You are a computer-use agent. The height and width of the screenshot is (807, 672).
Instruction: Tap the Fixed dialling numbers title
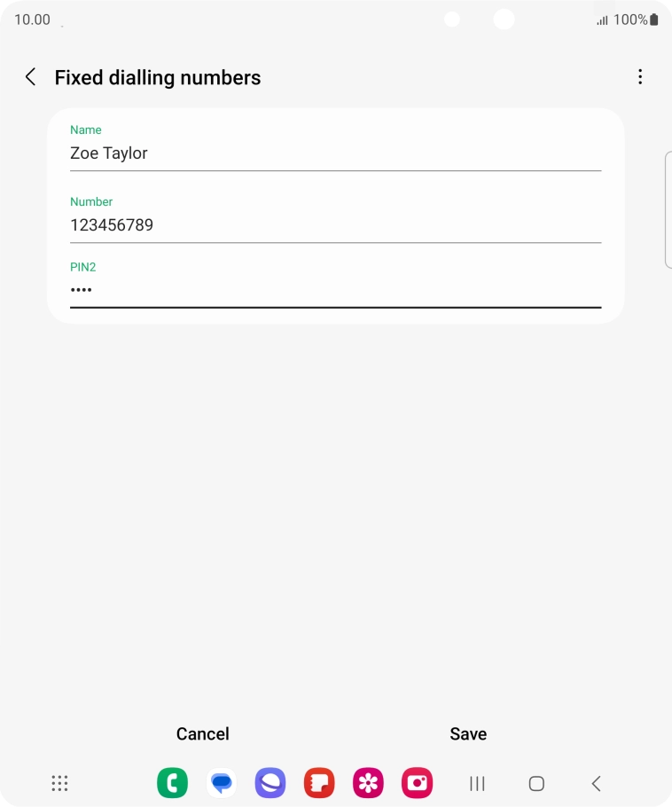coord(158,77)
